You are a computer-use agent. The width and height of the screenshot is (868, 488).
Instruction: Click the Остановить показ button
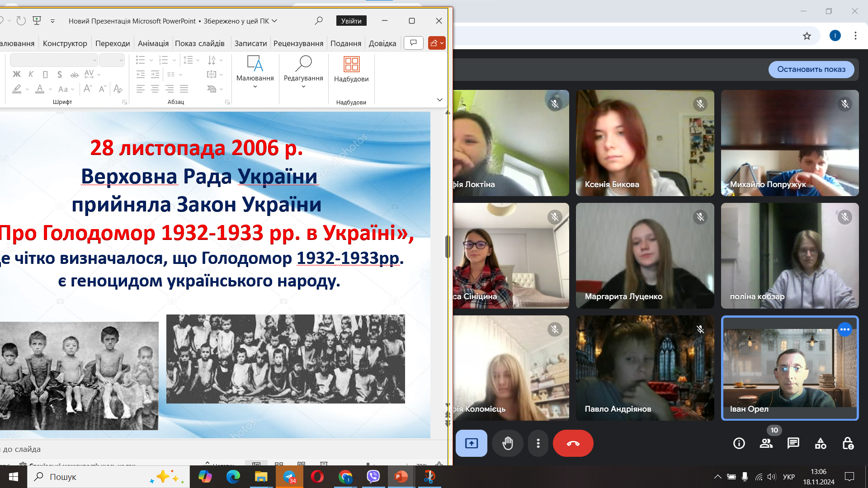[811, 69]
